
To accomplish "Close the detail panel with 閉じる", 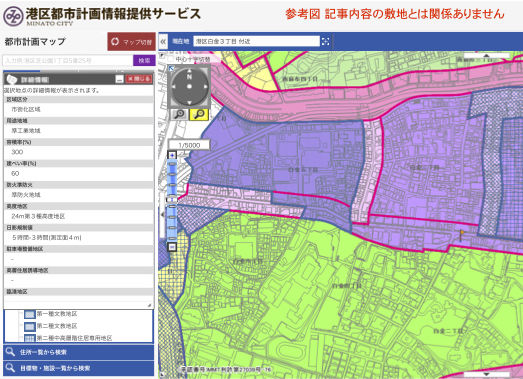I will (x=139, y=79).
